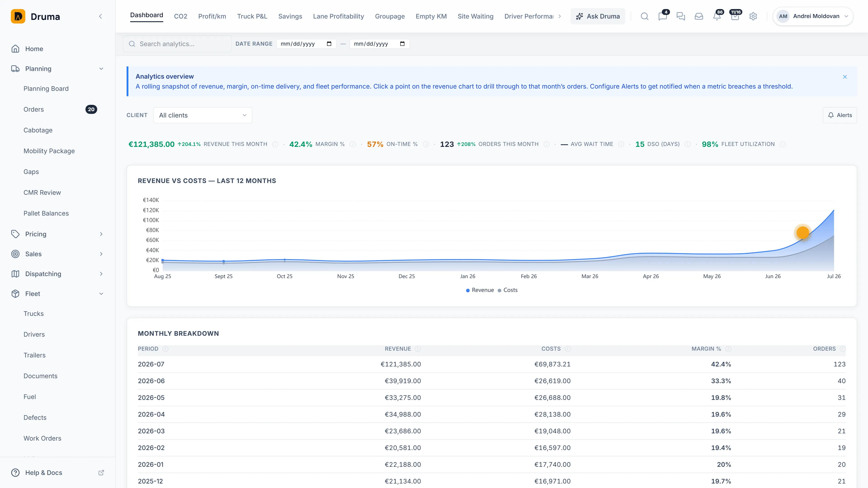Open CMR Review in the sidebar
The image size is (868, 488).
point(42,193)
